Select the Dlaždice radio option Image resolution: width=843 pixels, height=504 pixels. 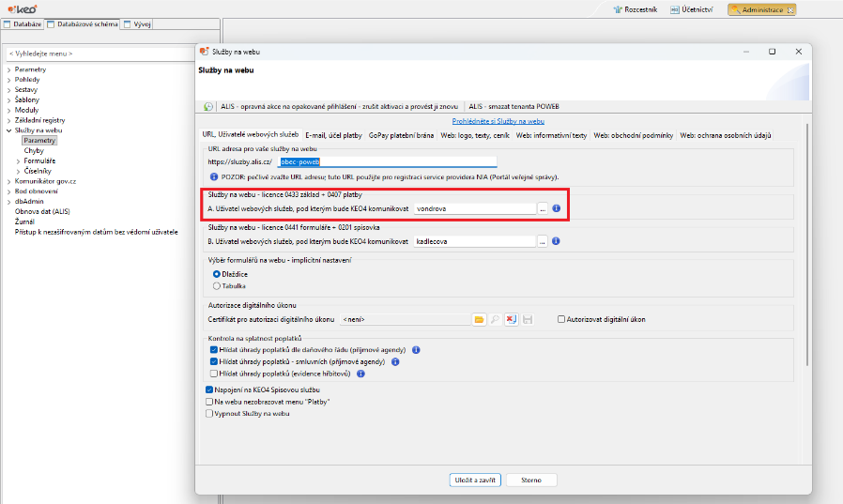pos(217,274)
